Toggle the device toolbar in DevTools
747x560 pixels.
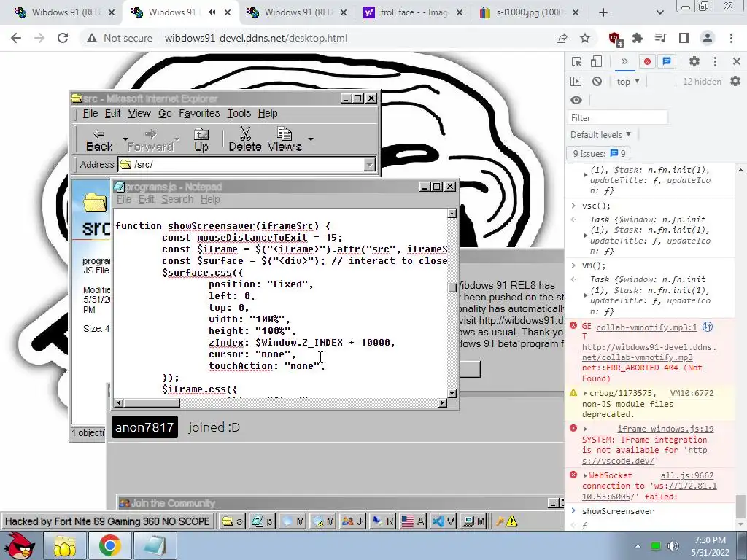pyautogui.click(x=596, y=61)
